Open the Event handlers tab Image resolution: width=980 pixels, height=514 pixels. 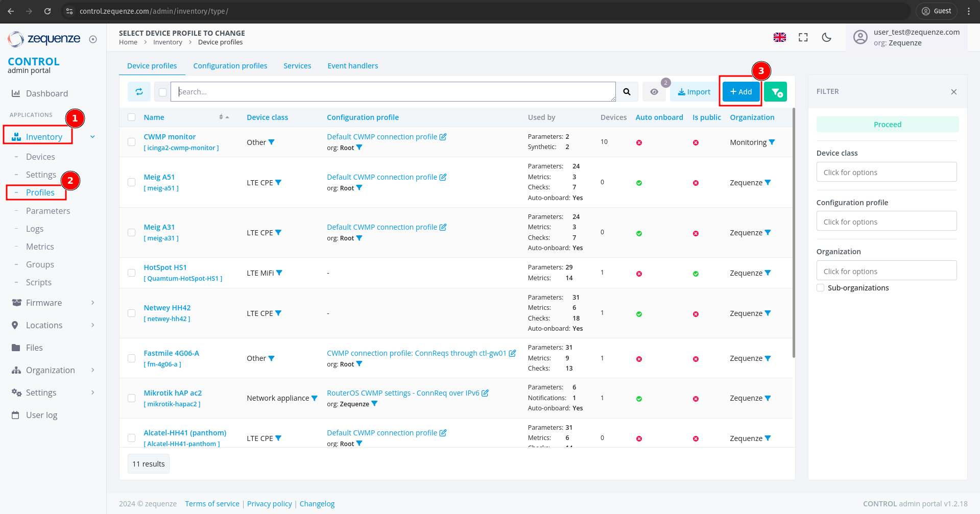tap(352, 66)
